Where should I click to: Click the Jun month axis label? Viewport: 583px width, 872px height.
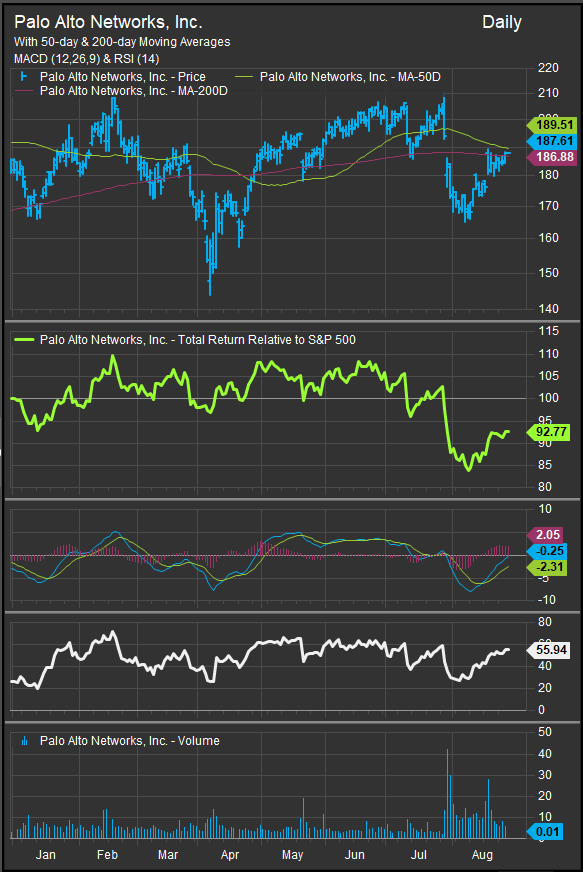pos(354,855)
